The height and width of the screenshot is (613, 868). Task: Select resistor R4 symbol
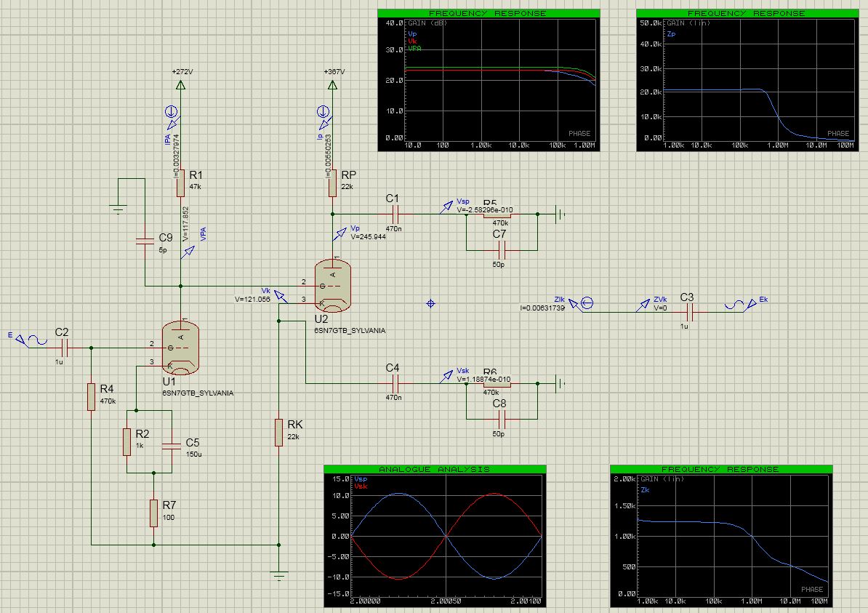pos(92,396)
